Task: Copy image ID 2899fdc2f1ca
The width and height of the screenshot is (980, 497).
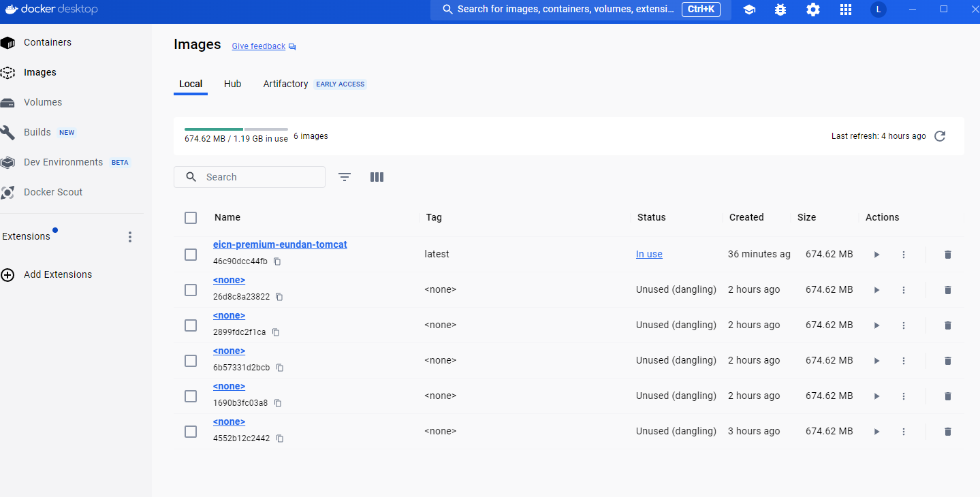Action: tap(276, 332)
